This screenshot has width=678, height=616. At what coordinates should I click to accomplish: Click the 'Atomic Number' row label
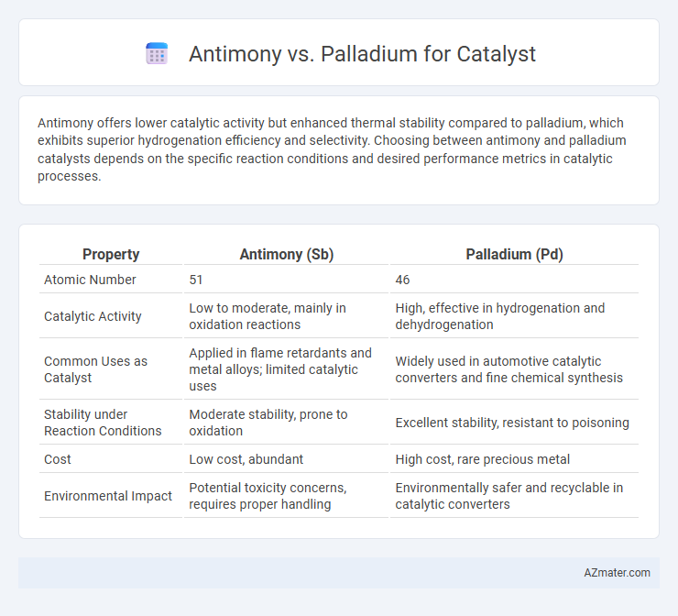pyautogui.click(x=90, y=280)
